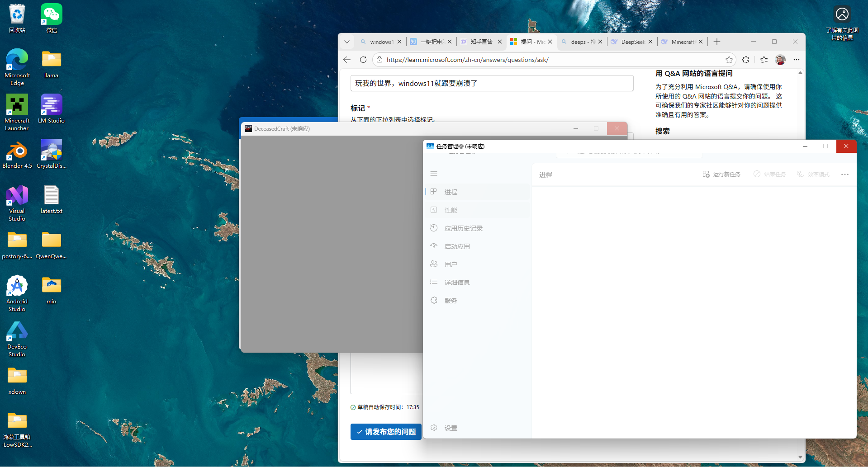Open 详细信息 view in Task Manager

pos(457,282)
